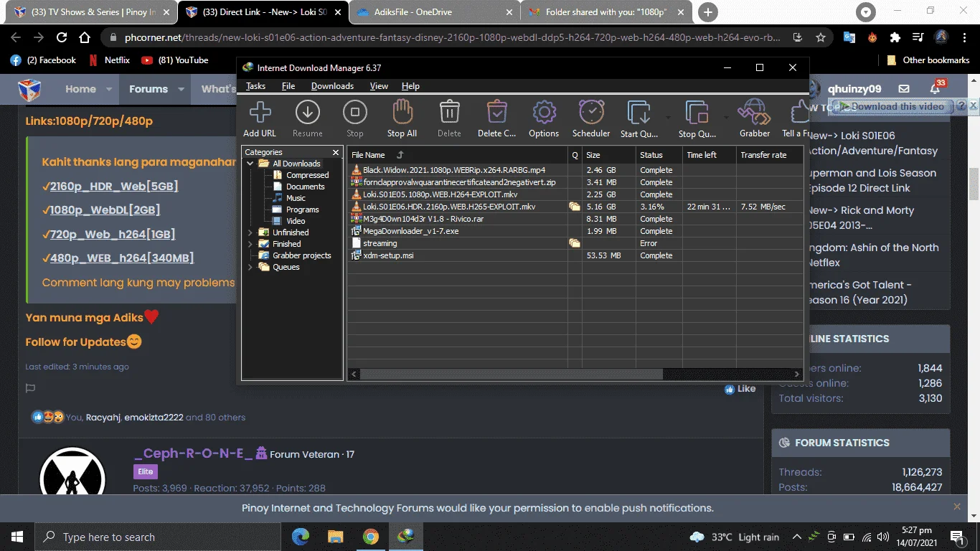
Task: Click IDM scrollbar right arrow
Action: tap(797, 374)
